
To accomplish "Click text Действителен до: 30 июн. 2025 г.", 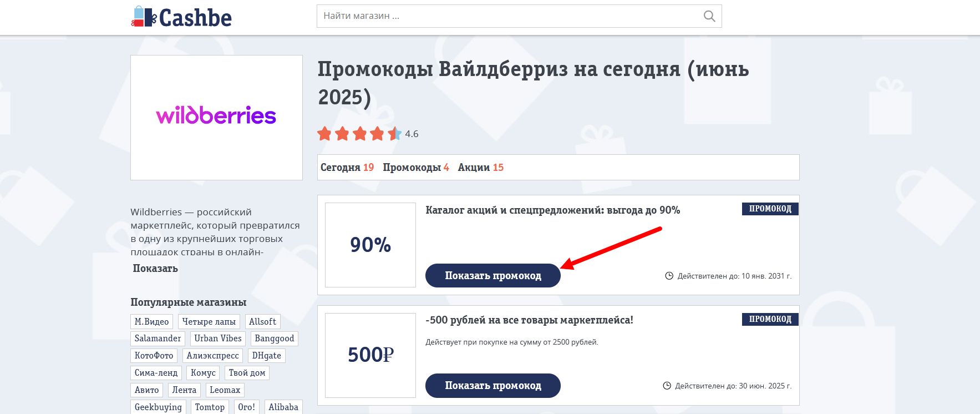I will coord(733,386).
